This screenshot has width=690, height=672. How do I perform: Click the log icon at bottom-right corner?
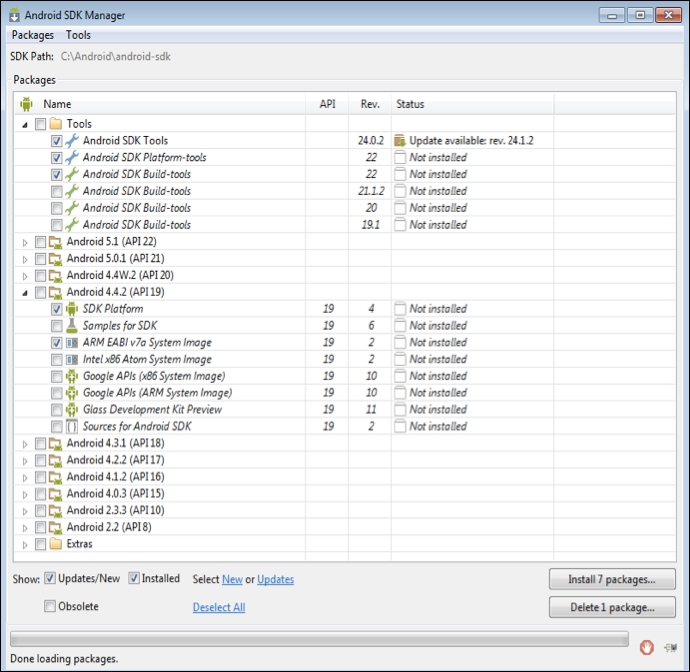click(669, 646)
